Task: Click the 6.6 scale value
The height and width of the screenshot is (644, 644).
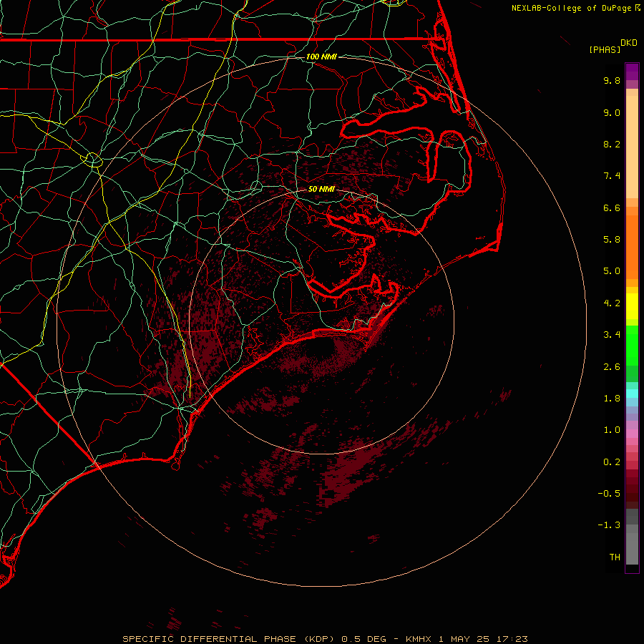Action: 612,208
